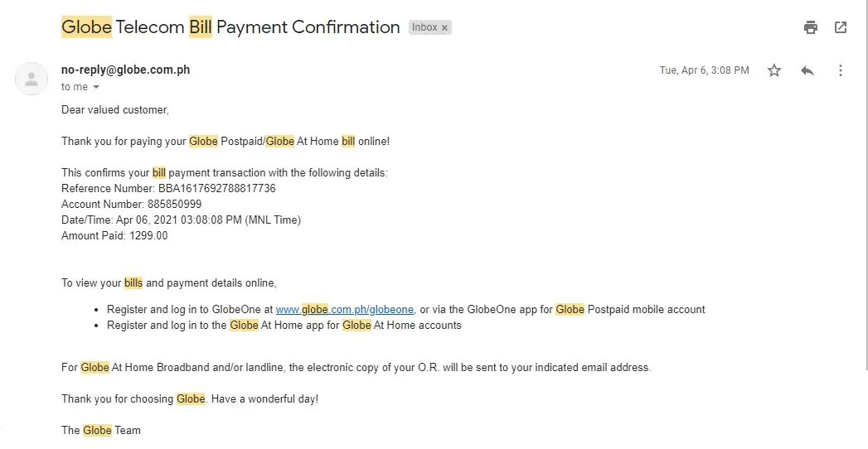Image resolution: width=868 pixels, height=449 pixels.
Task: Click the "Have a wonderful day!" sentence
Action: (x=264, y=398)
